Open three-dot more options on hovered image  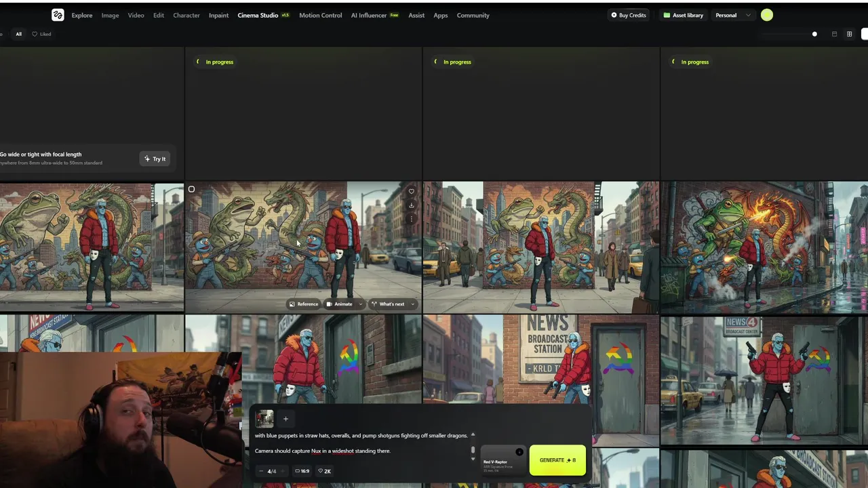[411, 219]
